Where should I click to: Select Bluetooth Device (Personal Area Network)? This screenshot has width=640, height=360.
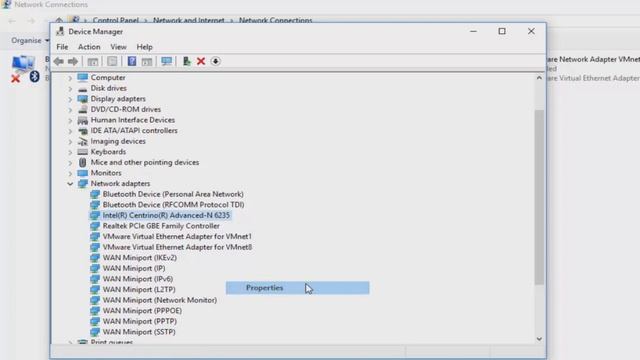coord(173,194)
